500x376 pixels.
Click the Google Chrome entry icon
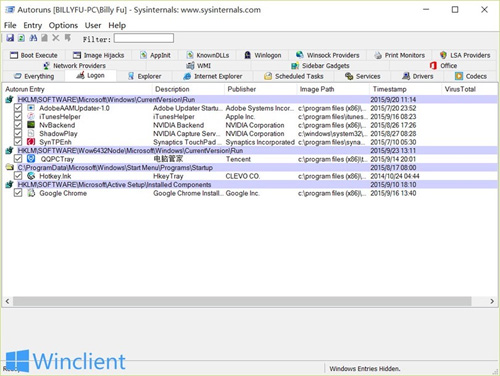31,193
